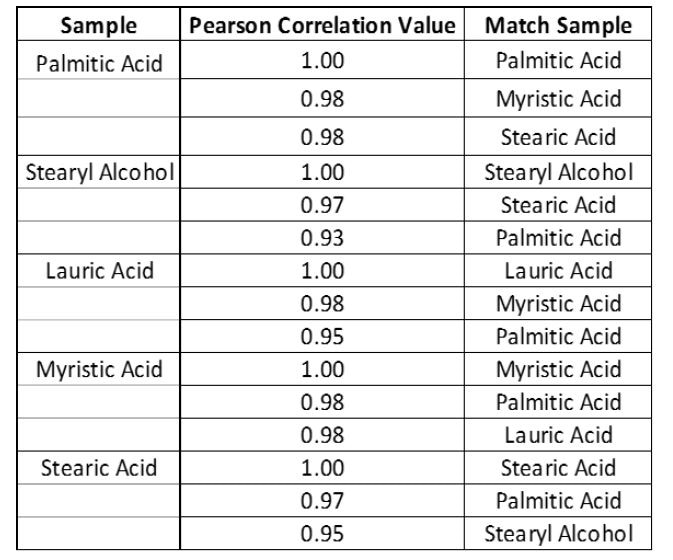Select Stearyl Alcohol in the bottom table row
Image resolution: width=673 pixels, height=560 pixels.
[558, 533]
